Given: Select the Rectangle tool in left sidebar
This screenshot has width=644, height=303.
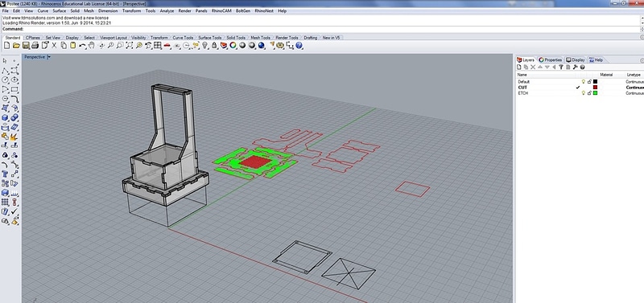Looking at the screenshot, I should pos(14,89).
